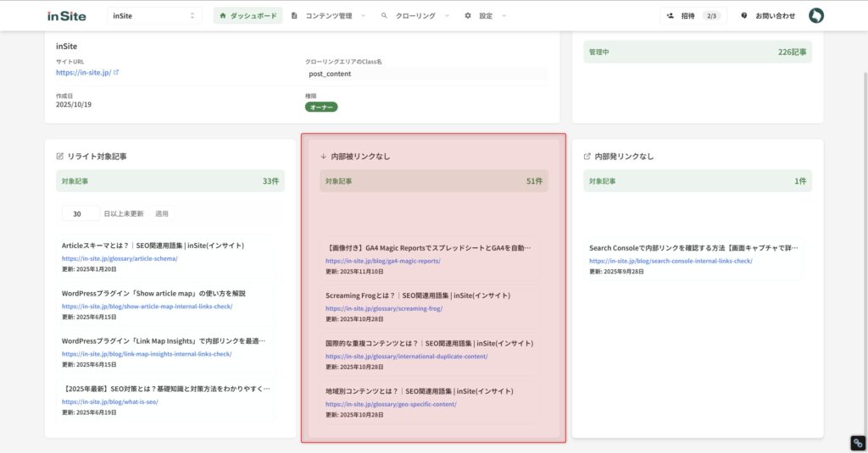Click the floating widget icon at bottom-right corner
868x453 pixels.
point(858,443)
